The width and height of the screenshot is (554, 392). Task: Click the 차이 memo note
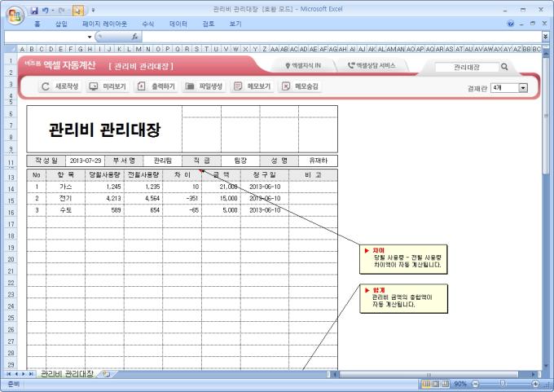(403, 259)
